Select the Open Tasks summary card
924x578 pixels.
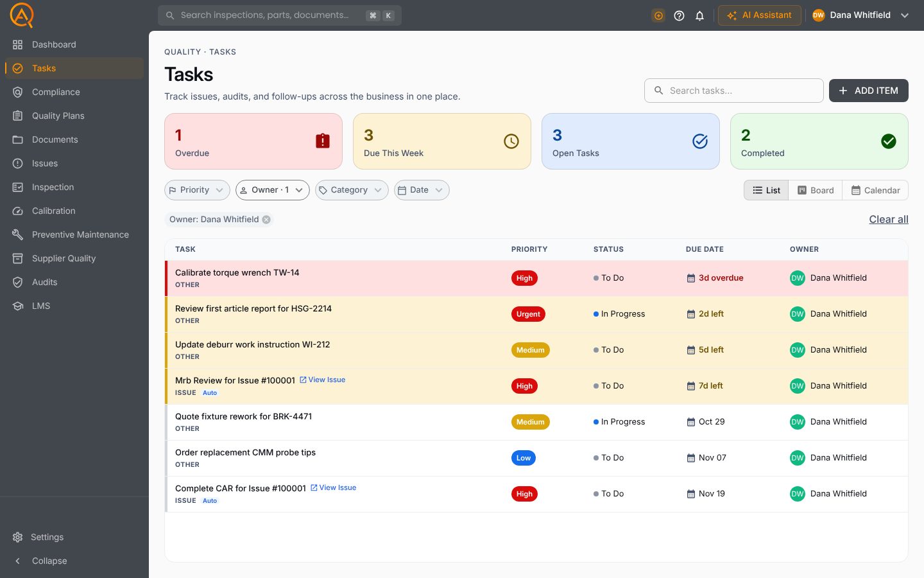point(631,141)
